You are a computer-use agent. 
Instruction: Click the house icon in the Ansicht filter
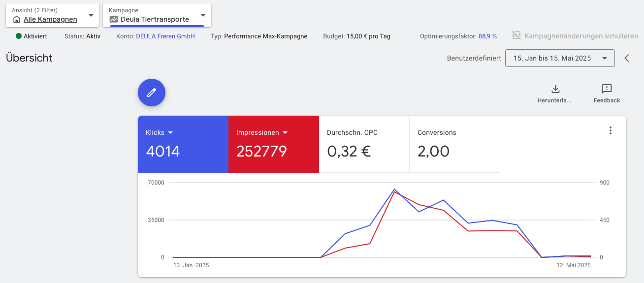[x=17, y=20]
